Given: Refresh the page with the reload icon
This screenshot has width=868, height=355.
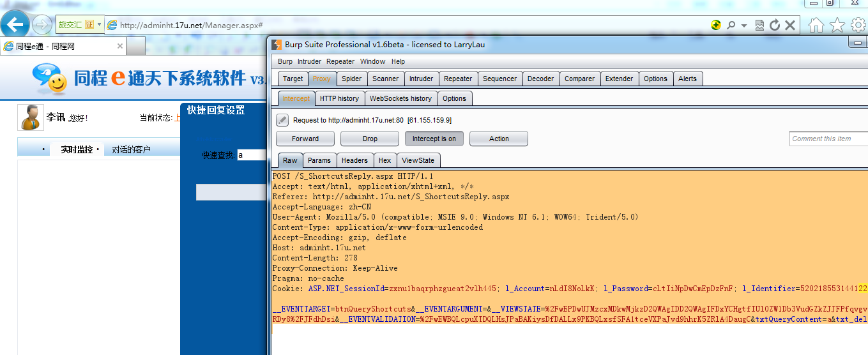Looking at the screenshot, I should [775, 26].
